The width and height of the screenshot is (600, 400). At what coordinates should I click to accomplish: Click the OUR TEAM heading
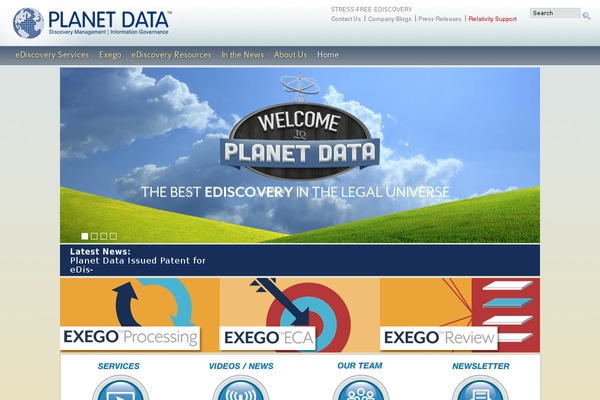[x=360, y=366]
